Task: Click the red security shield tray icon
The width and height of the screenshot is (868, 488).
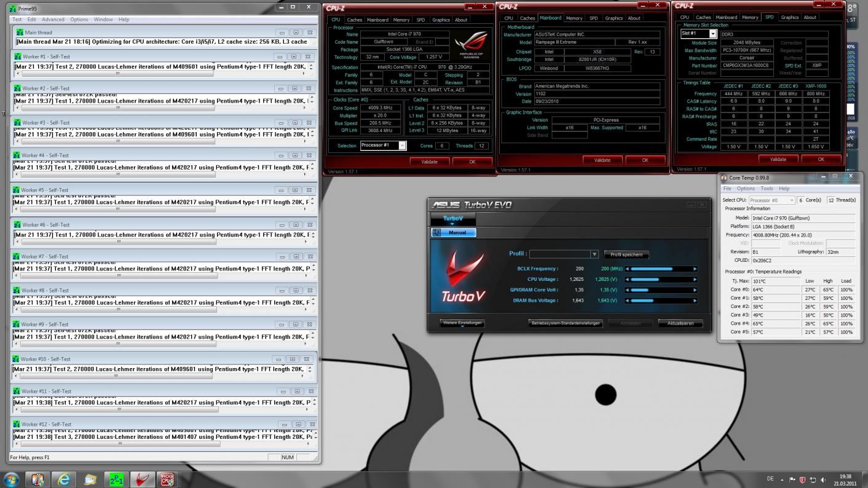Action: [x=802, y=479]
